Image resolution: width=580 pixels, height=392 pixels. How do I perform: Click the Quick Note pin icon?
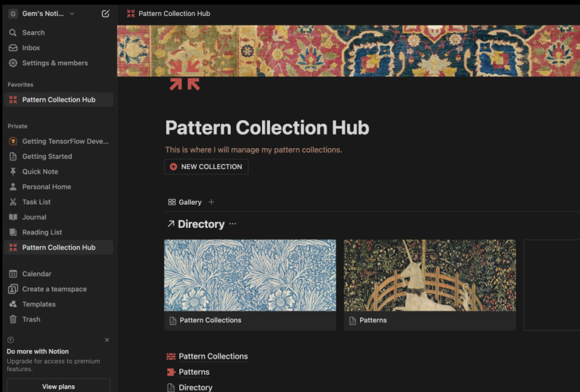[x=13, y=171]
